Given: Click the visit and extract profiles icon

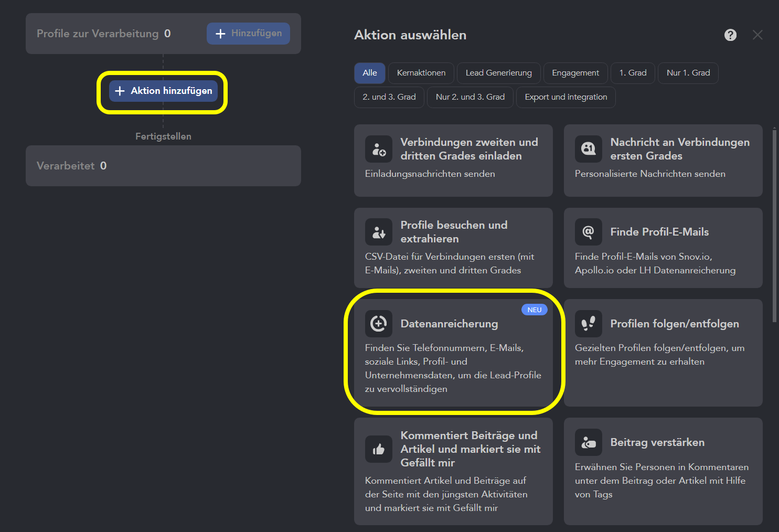Looking at the screenshot, I should [x=378, y=232].
